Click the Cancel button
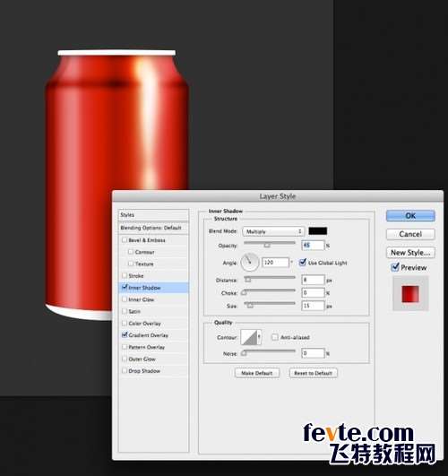The width and height of the screenshot is (448, 476). tap(410, 234)
